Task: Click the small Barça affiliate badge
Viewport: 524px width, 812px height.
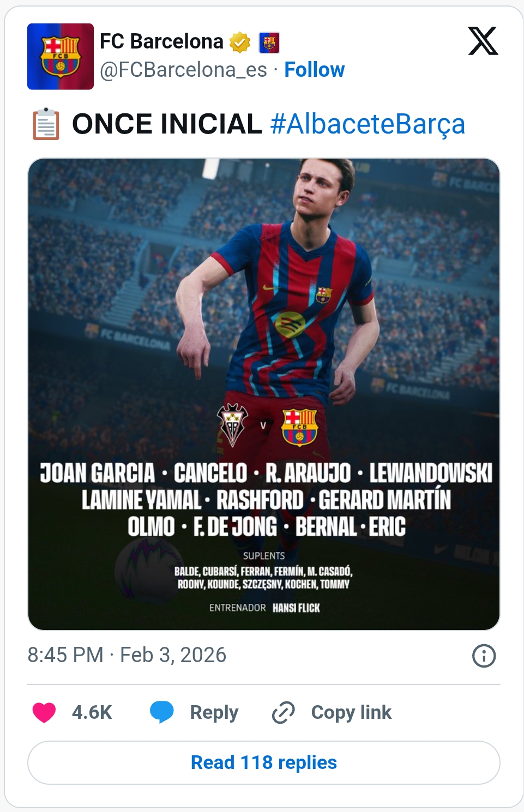Action: click(x=269, y=42)
